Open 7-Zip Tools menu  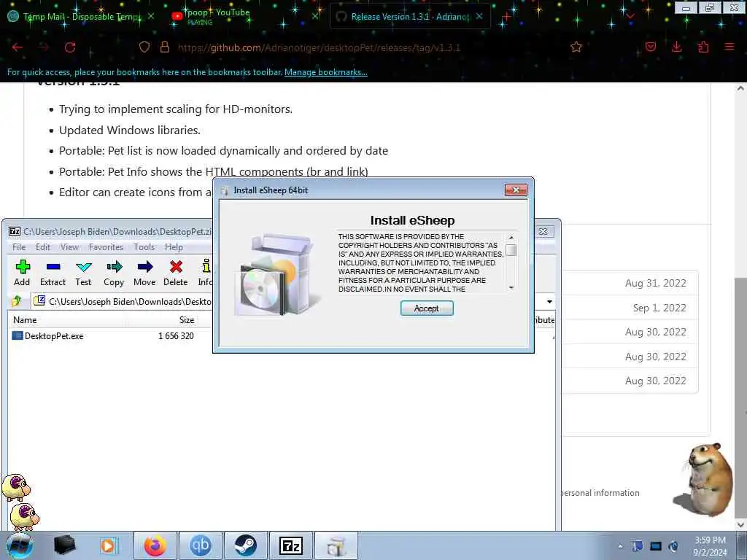(144, 246)
